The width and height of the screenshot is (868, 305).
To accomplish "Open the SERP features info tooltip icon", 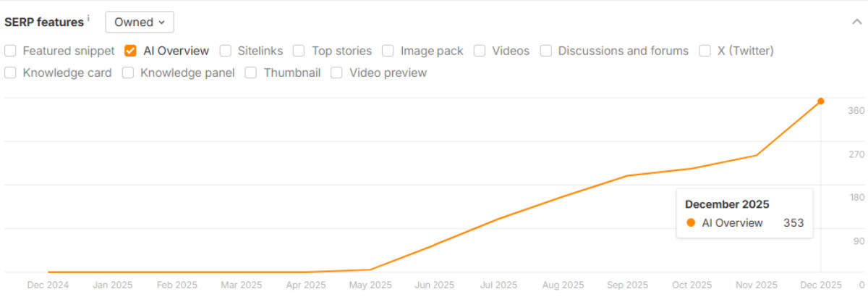I will [x=88, y=18].
